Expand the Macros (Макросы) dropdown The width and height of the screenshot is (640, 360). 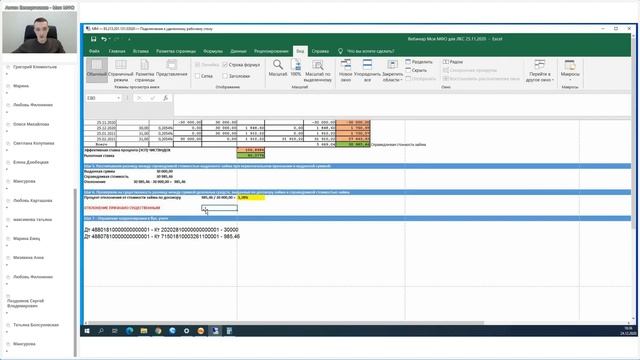pyautogui.click(x=570, y=70)
